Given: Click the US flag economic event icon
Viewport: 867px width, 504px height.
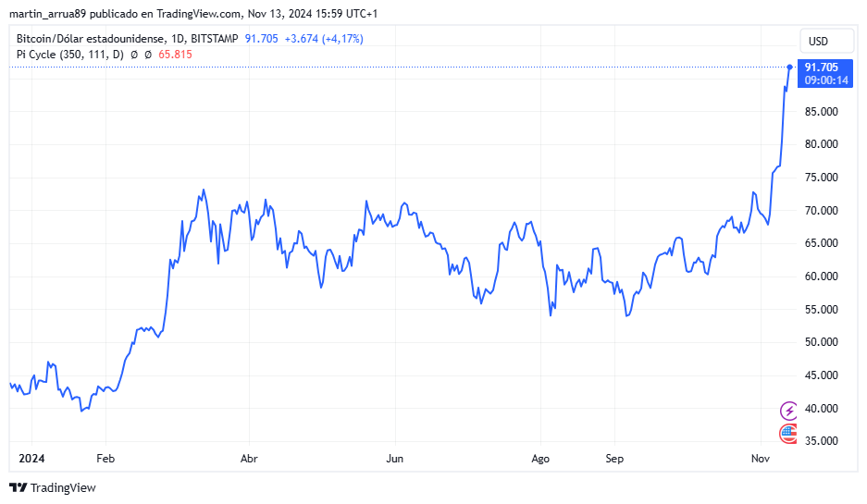Looking at the screenshot, I should click(x=788, y=434).
